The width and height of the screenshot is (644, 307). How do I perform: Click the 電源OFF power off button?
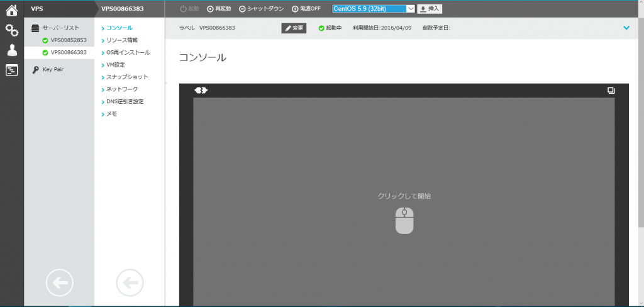[x=306, y=9]
